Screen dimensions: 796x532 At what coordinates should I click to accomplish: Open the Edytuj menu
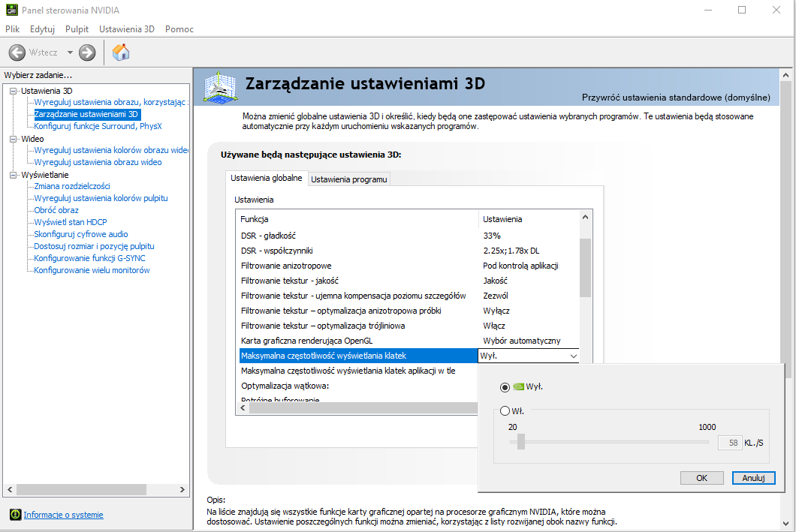(x=42, y=29)
